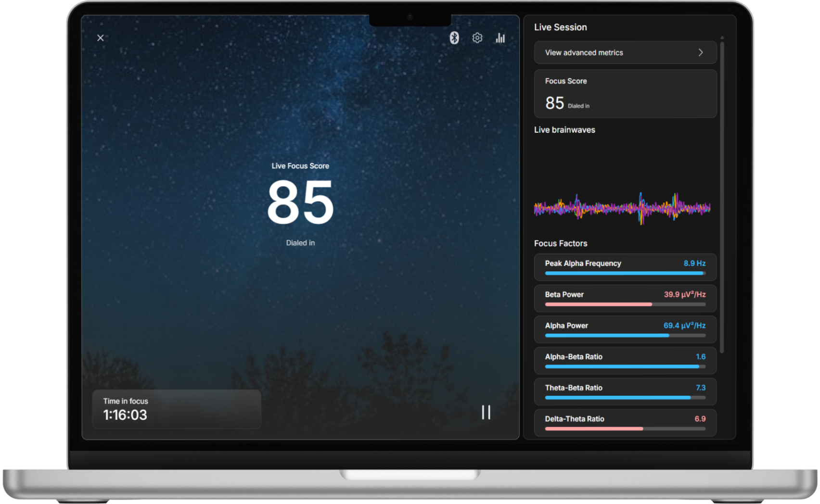Click the Theta-Beta Ratio bar
Screen dimensions: 820x504
(x=625, y=398)
